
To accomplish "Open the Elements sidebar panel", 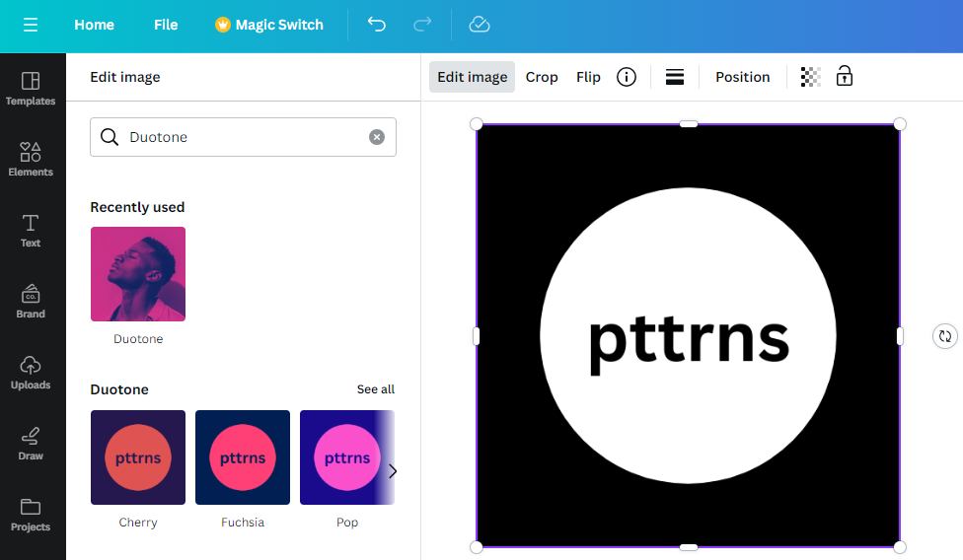I will tap(31, 160).
